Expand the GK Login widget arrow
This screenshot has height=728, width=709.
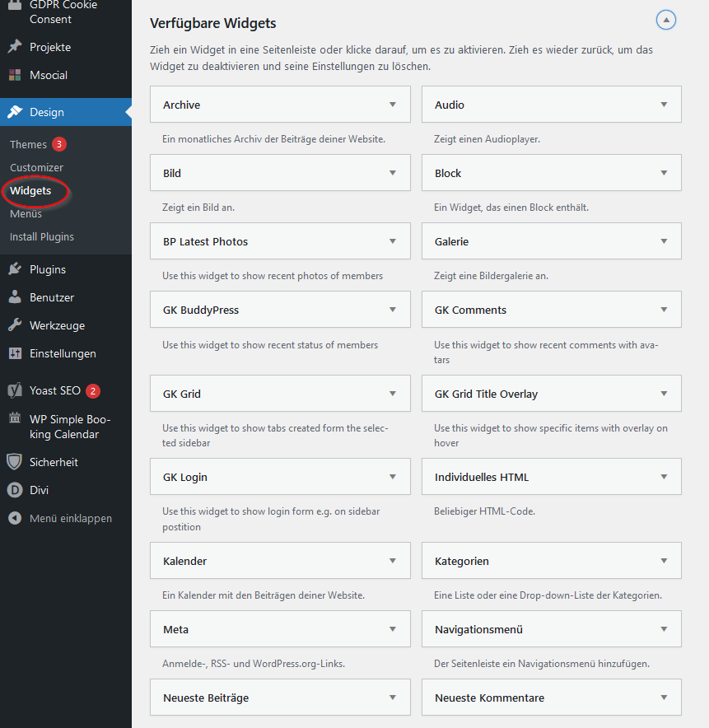coord(393,477)
